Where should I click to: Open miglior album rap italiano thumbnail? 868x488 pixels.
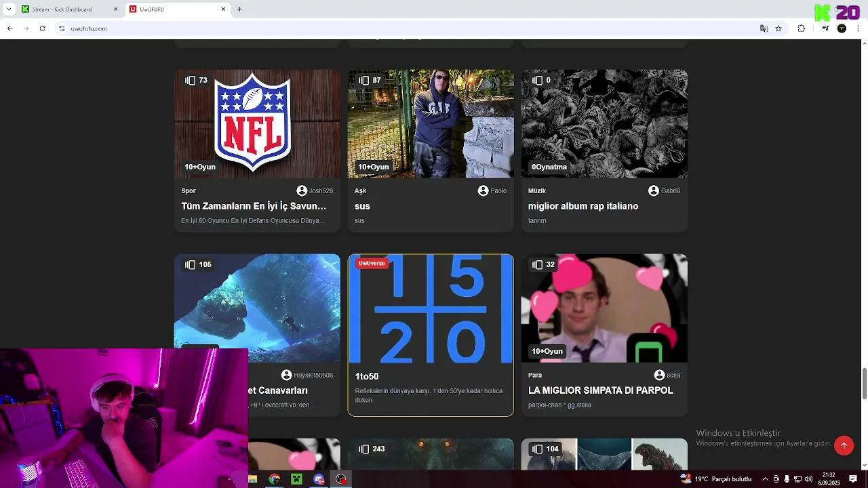point(604,124)
